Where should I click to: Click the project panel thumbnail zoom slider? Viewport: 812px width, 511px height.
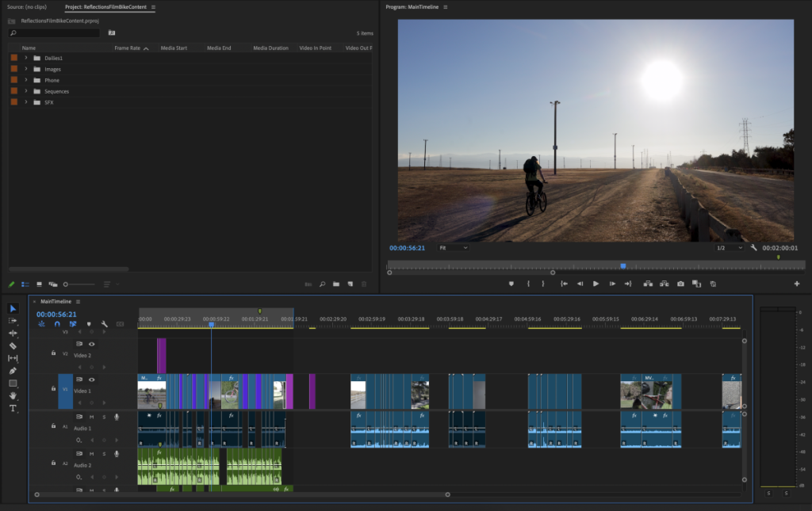pos(67,284)
